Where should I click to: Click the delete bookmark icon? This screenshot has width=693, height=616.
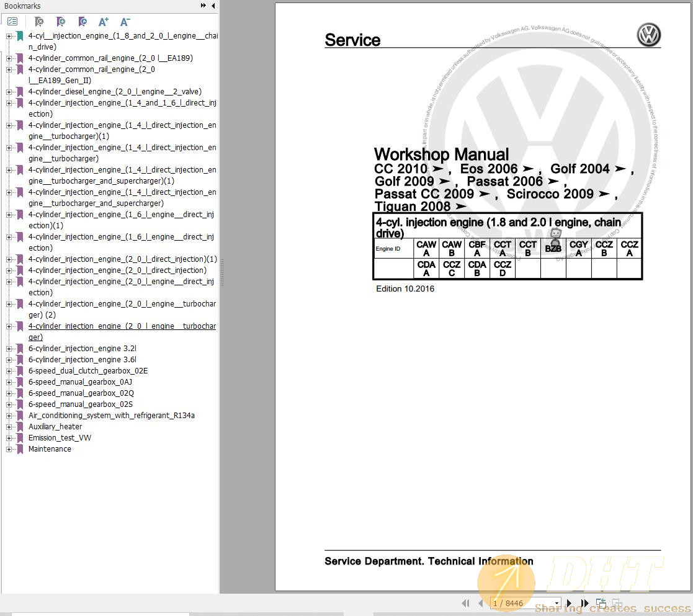pyautogui.click(x=39, y=22)
